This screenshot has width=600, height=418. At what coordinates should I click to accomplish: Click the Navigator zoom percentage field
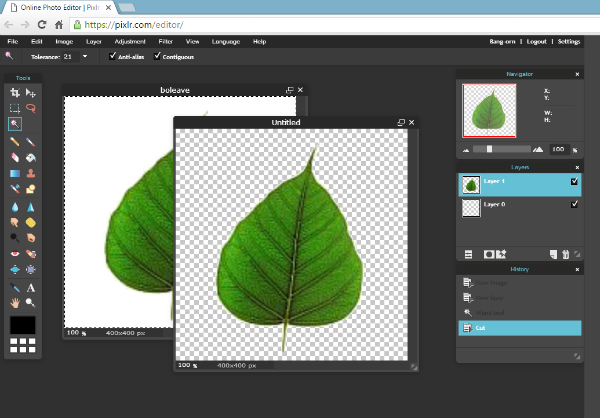(559, 149)
